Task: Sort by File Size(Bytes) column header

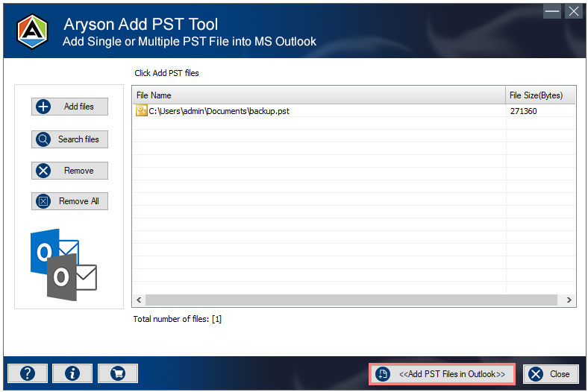Action: coord(540,95)
